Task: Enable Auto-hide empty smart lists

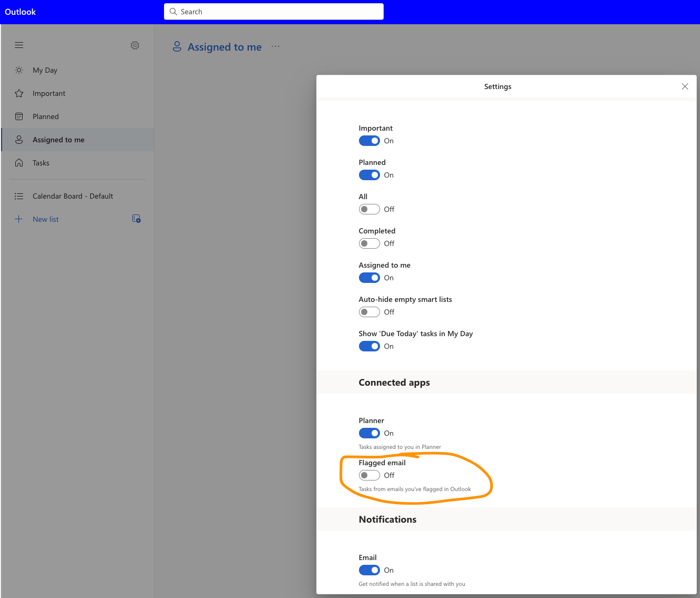Action: click(369, 311)
